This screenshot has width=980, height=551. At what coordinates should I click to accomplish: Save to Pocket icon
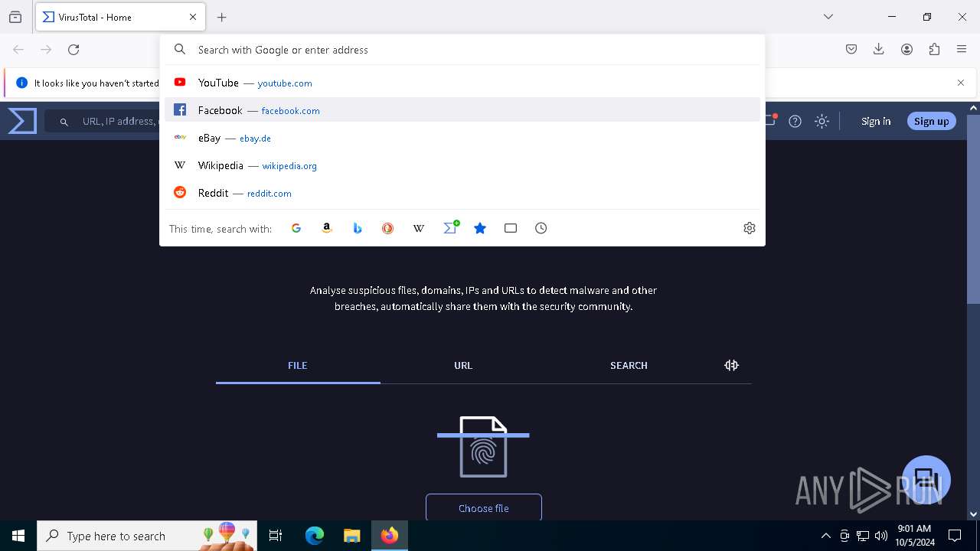click(851, 50)
